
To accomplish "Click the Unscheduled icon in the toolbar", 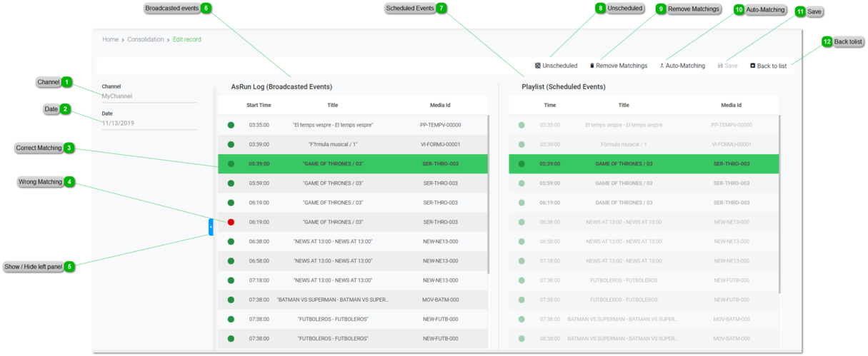I will [x=538, y=66].
